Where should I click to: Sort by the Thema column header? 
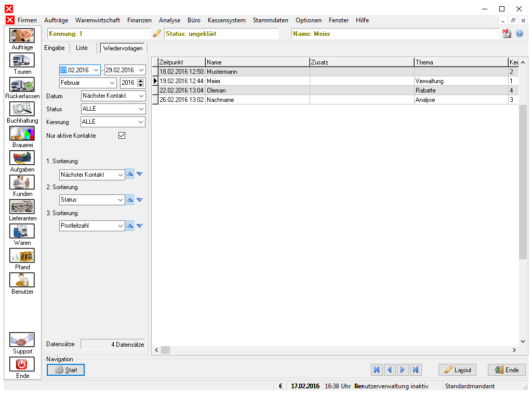click(461, 62)
